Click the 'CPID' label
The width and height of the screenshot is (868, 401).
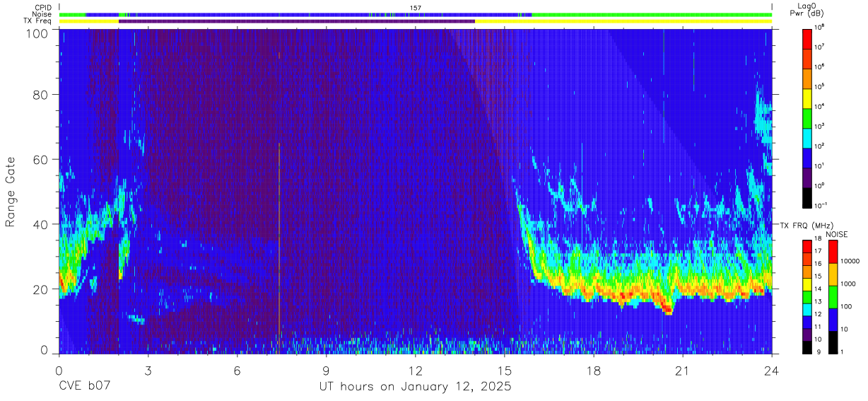(42, 7)
